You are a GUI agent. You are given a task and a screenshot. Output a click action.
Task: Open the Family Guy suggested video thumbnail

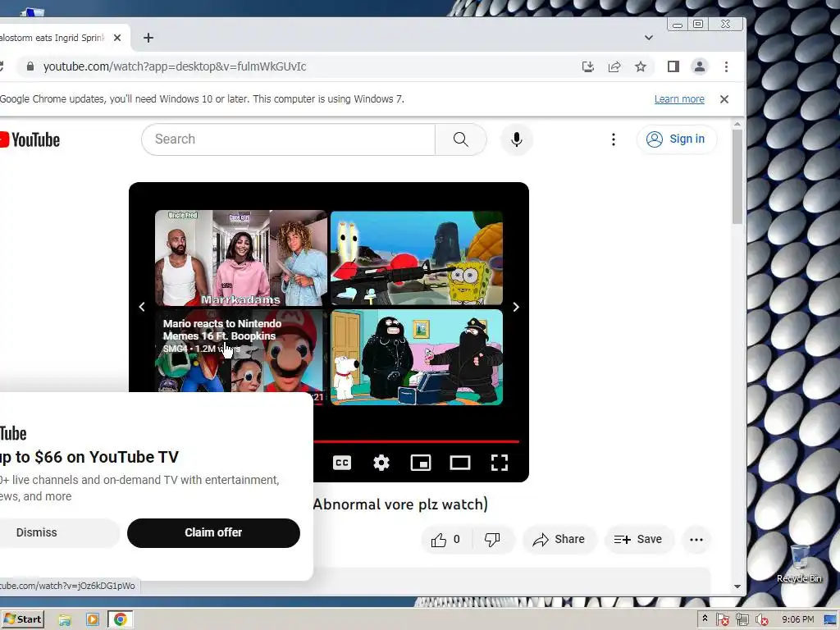(417, 357)
